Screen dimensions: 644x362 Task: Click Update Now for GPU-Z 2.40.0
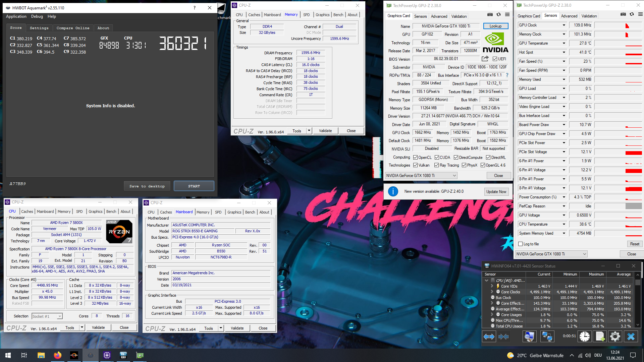[496, 192]
